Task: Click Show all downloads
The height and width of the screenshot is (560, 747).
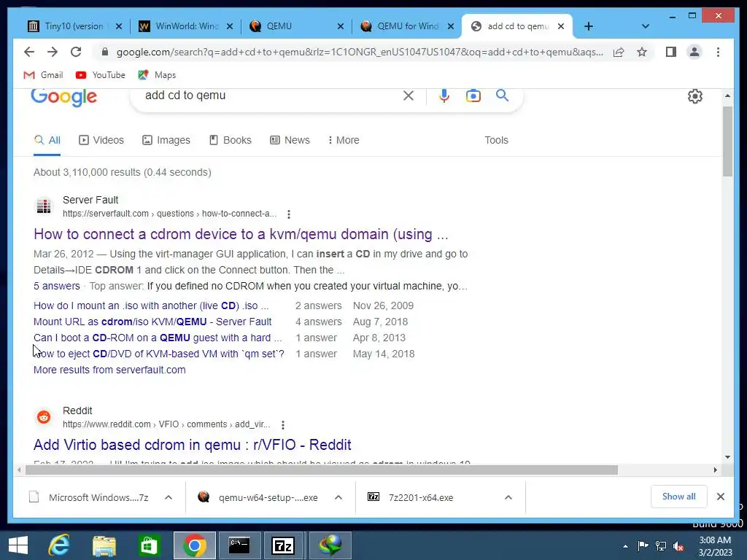Action: (x=679, y=497)
